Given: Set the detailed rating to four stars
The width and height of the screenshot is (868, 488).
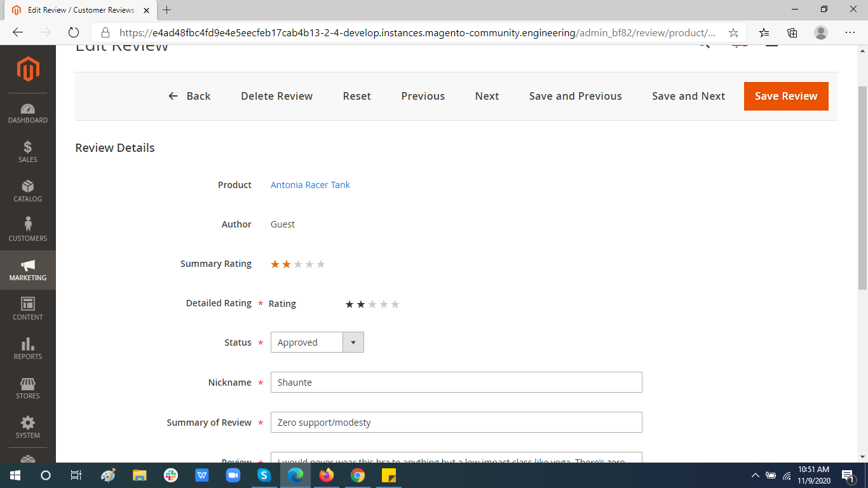Looking at the screenshot, I should (x=384, y=304).
